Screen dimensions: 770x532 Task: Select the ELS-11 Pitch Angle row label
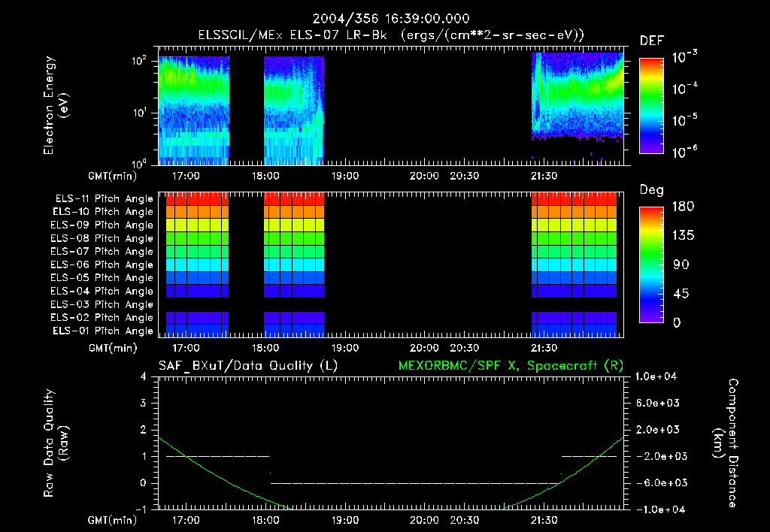pos(104,199)
